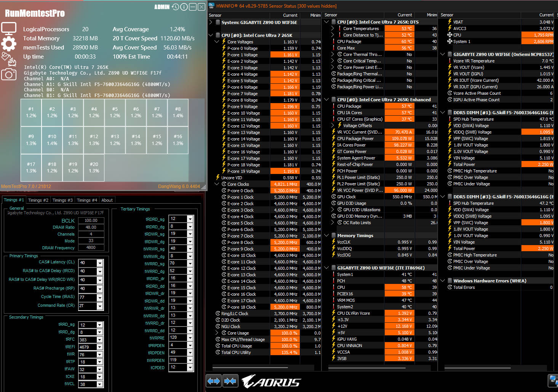Switch to Timings #4 tab
Screen dimensions: 558x392
(87, 200)
